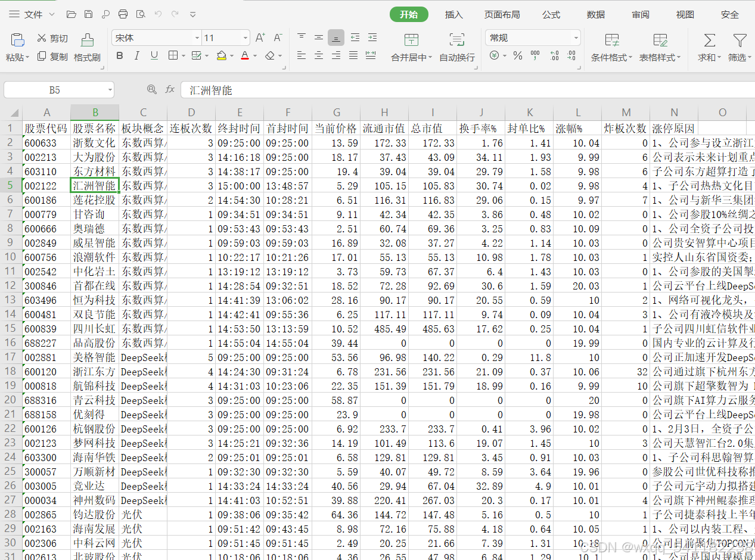Click the distributed alignment icon

click(371, 55)
